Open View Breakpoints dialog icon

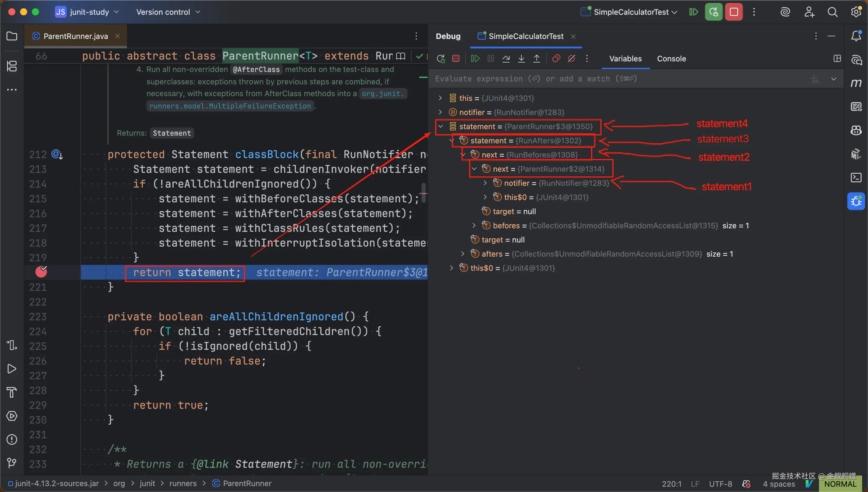(556, 59)
